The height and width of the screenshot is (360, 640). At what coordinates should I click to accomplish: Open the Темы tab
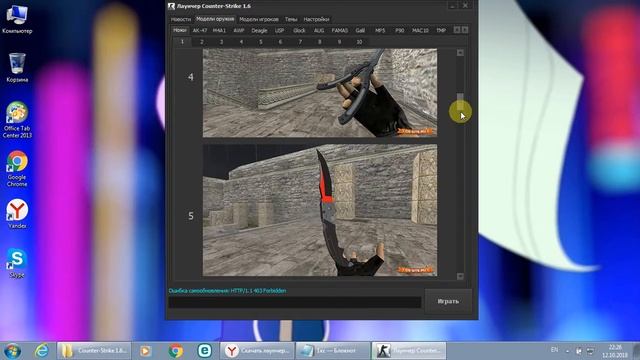pyautogui.click(x=291, y=19)
